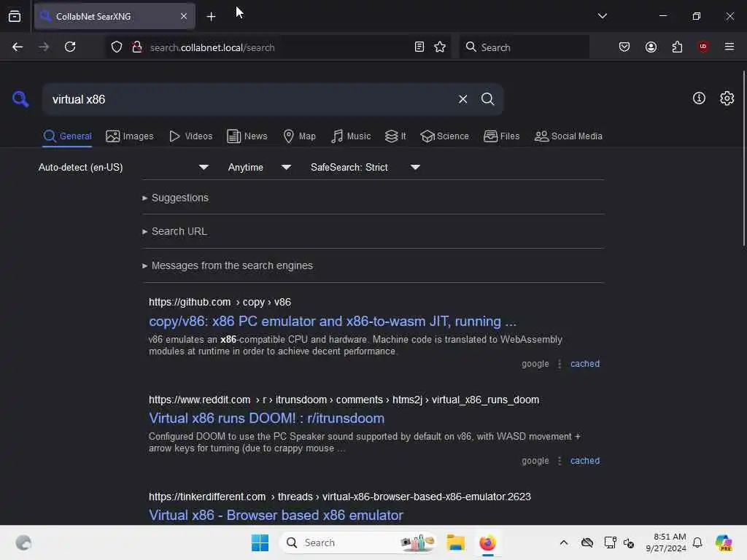Open Firefox View icon
Image resolution: width=747 pixels, height=560 pixels.
click(x=15, y=16)
